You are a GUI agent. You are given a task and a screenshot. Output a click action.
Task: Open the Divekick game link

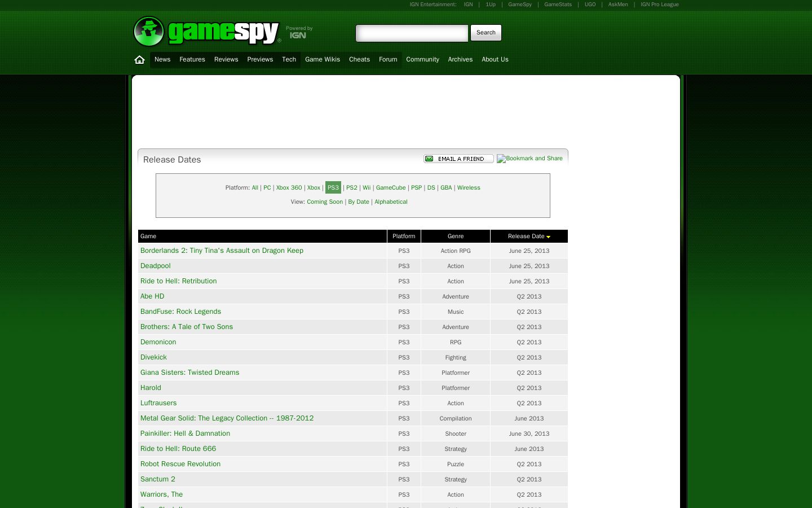click(x=153, y=357)
